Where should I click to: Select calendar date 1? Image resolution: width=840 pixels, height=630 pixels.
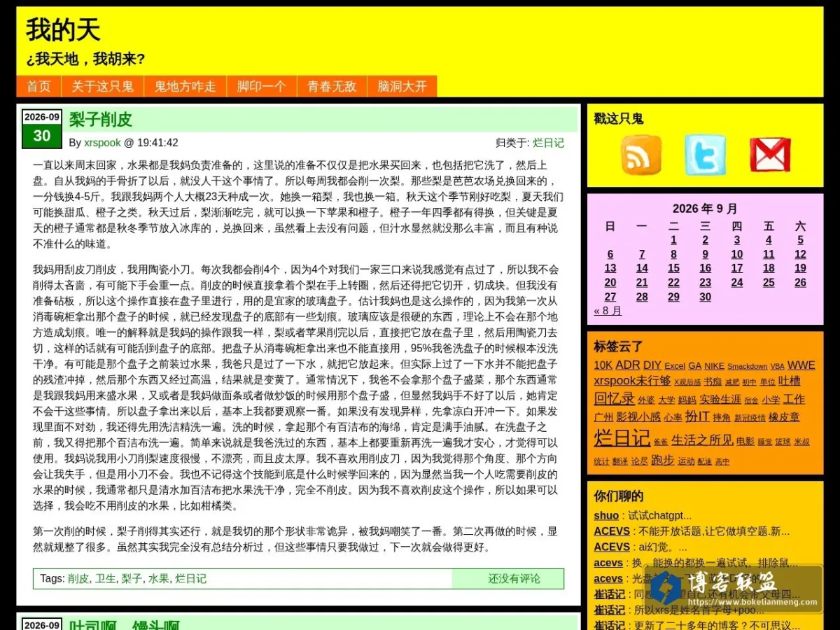tap(673, 240)
